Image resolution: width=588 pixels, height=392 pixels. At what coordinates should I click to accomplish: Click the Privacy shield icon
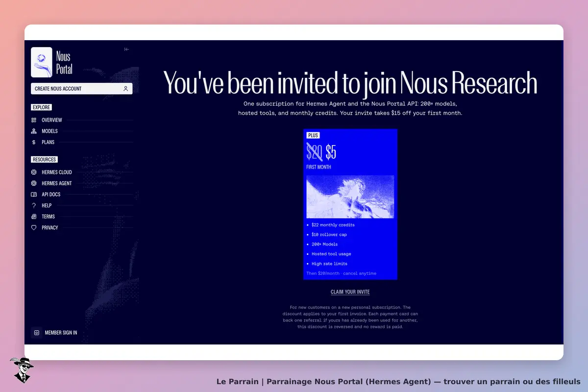pos(34,228)
